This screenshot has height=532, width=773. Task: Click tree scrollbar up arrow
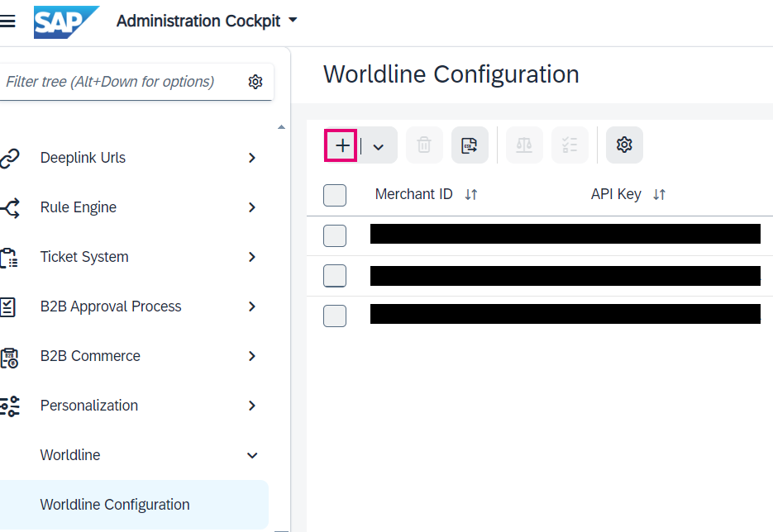281,127
